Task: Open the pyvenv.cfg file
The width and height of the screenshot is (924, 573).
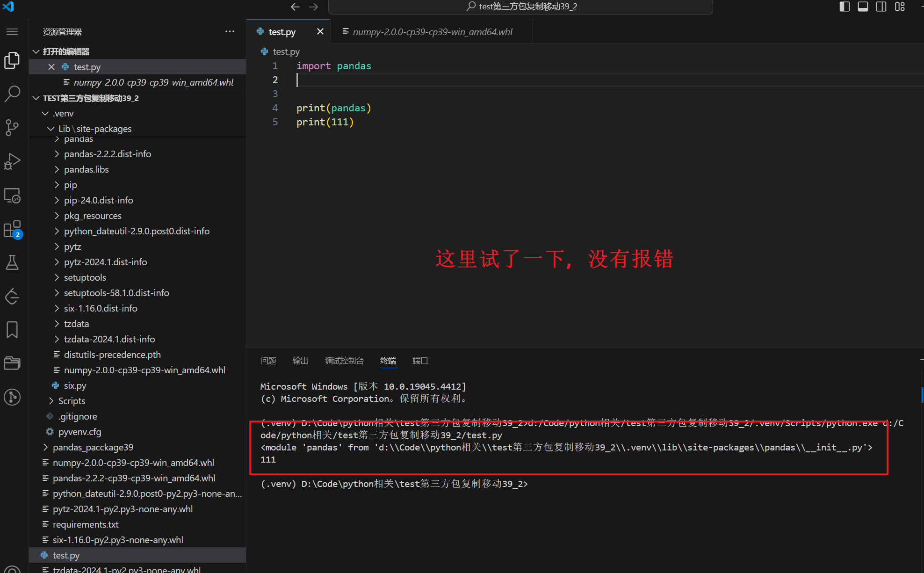Action: [137, 432]
